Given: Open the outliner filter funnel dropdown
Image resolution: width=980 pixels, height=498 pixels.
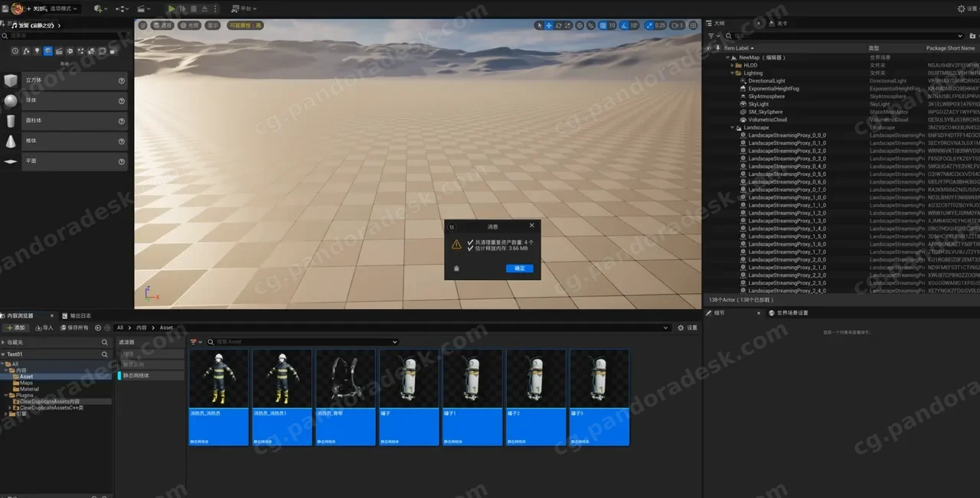Looking at the screenshot, I should tap(714, 36).
